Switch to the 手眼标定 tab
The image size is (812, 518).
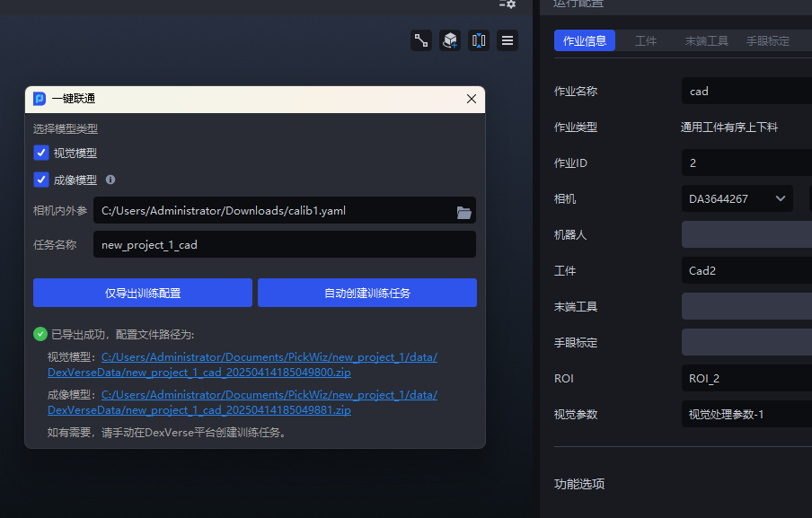tap(768, 41)
